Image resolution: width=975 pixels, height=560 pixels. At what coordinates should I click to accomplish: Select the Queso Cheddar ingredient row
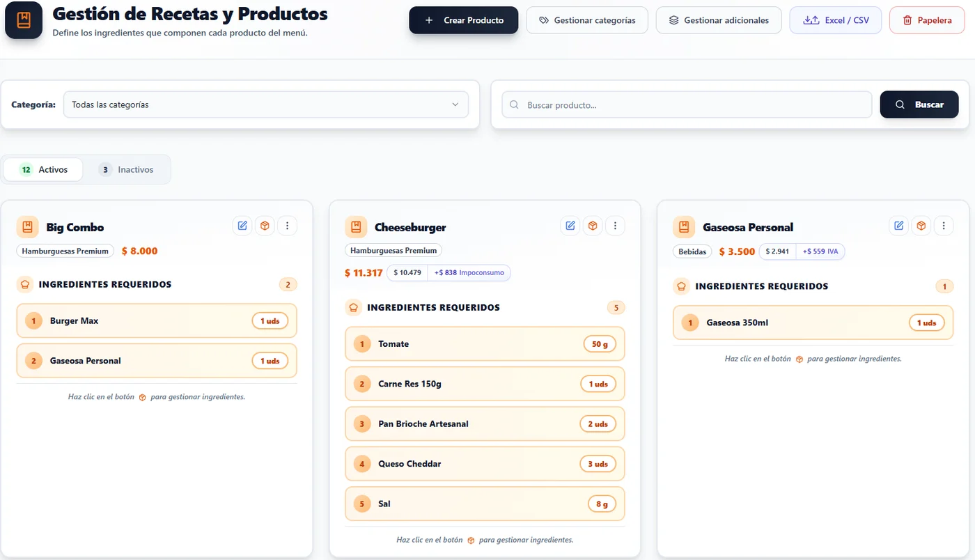[485, 464]
